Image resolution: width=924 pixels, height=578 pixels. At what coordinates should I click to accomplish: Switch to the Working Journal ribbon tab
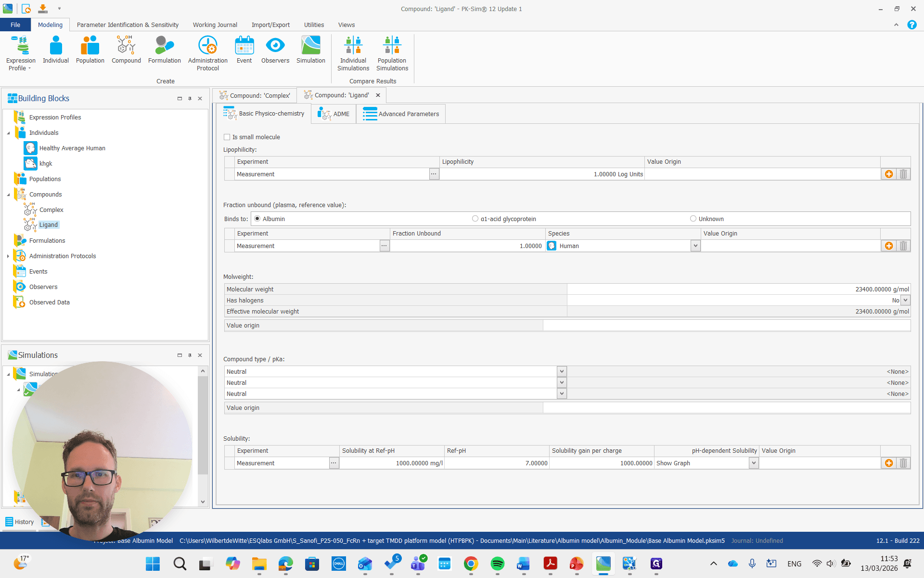coord(215,25)
